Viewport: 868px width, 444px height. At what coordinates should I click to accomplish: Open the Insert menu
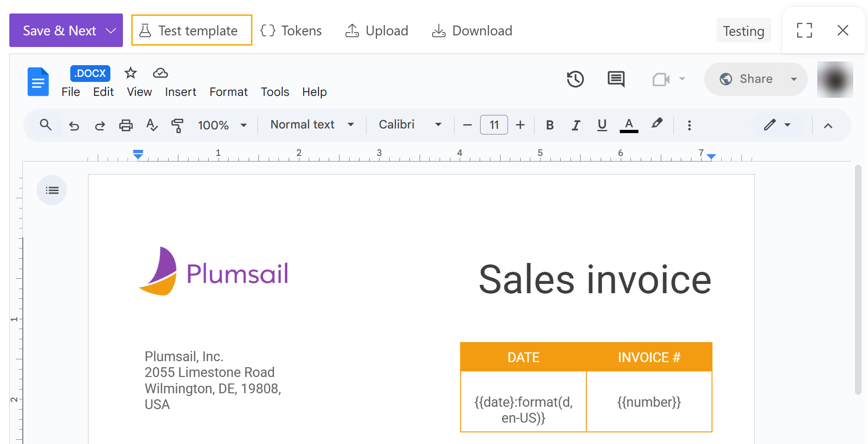[x=181, y=92]
